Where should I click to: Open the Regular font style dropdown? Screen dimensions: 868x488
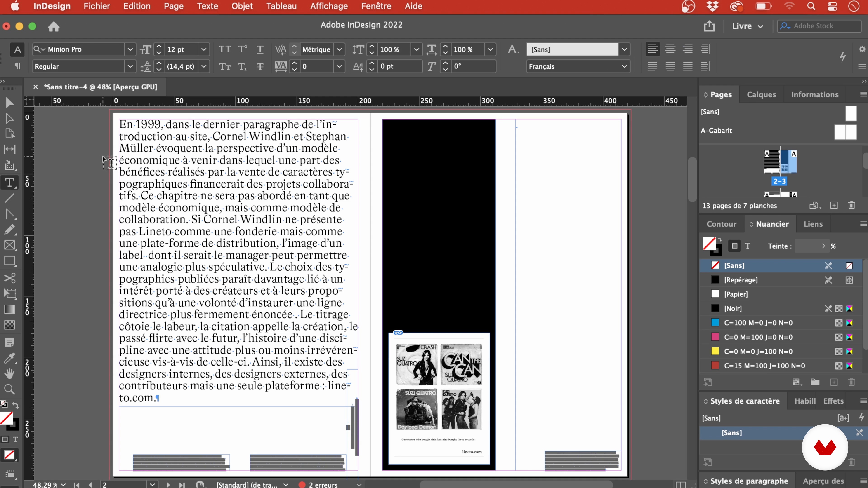130,66
